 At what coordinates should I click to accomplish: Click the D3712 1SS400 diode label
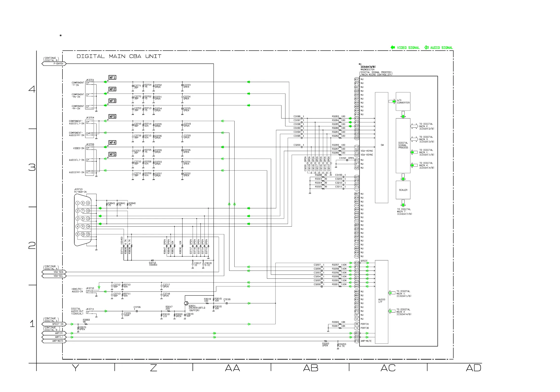[x=153, y=264]
